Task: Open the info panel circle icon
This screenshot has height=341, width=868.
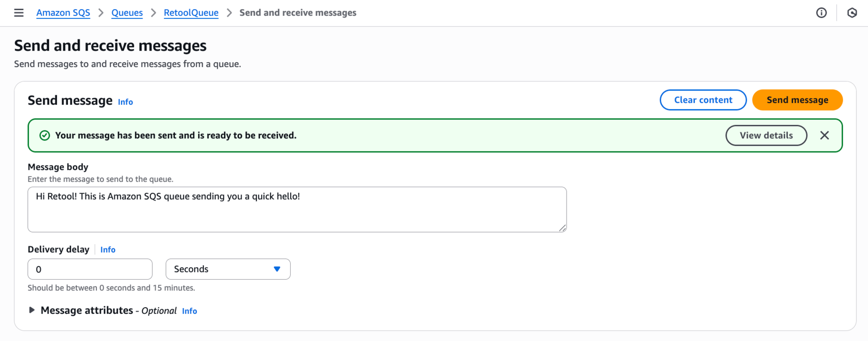Action: [x=821, y=13]
